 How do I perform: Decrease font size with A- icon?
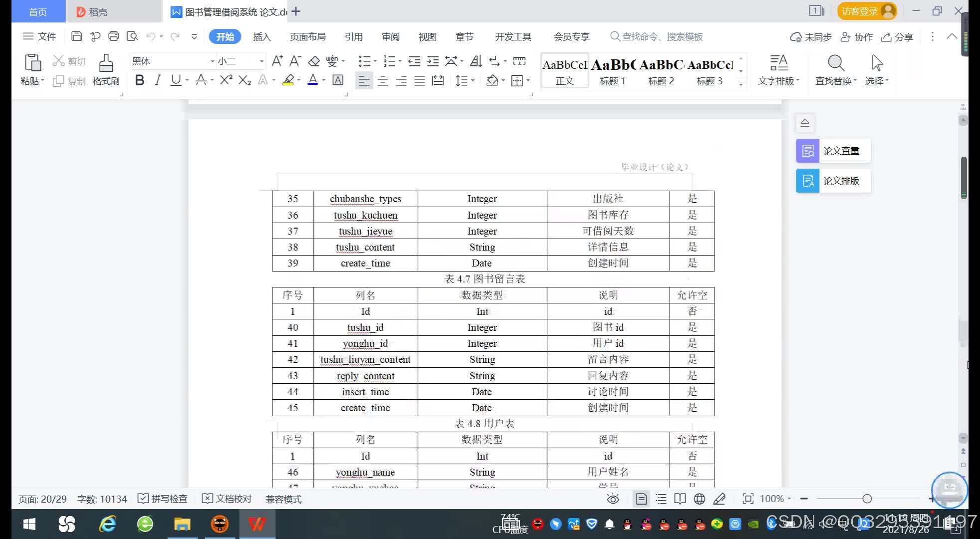pos(295,61)
